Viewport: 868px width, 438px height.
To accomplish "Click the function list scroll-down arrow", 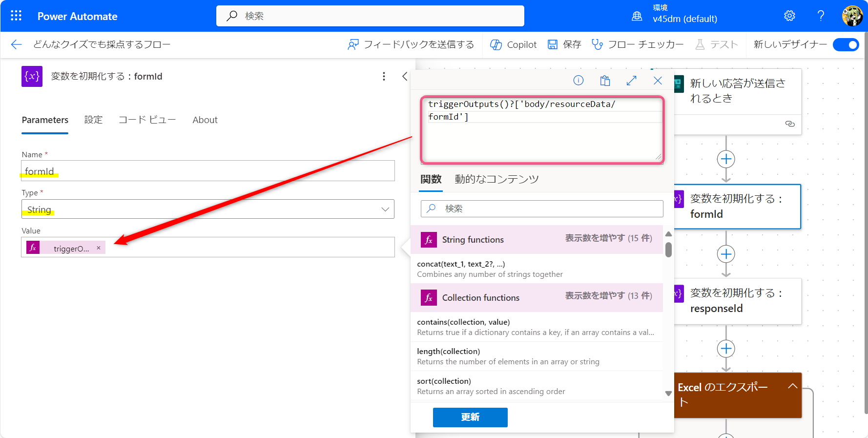I will point(668,393).
